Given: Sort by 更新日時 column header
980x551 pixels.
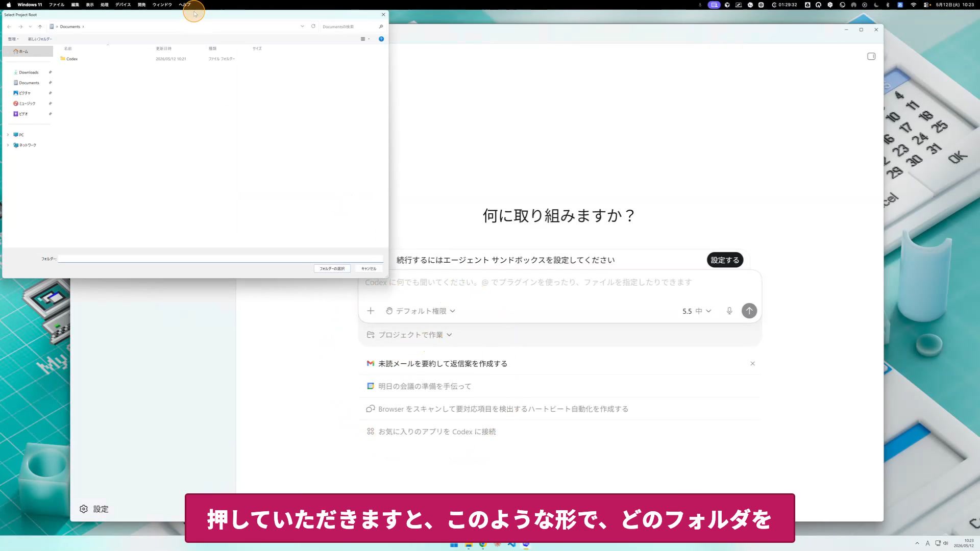Looking at the screenshot, I should 163,48.
